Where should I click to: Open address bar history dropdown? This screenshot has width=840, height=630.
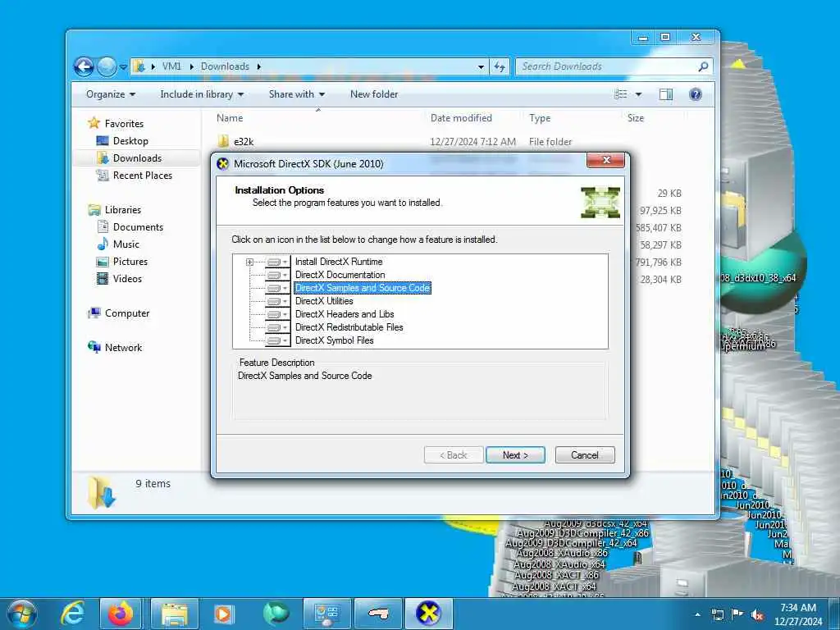481,67
